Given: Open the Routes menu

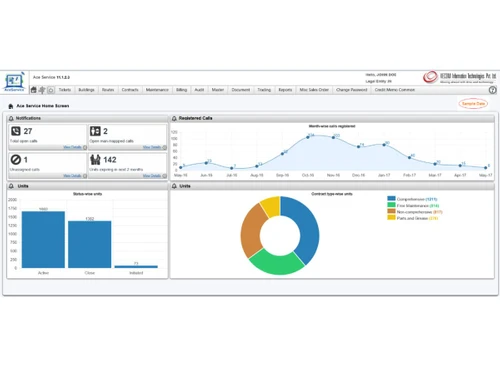Looking at the screenshot, I should (108, 90).
